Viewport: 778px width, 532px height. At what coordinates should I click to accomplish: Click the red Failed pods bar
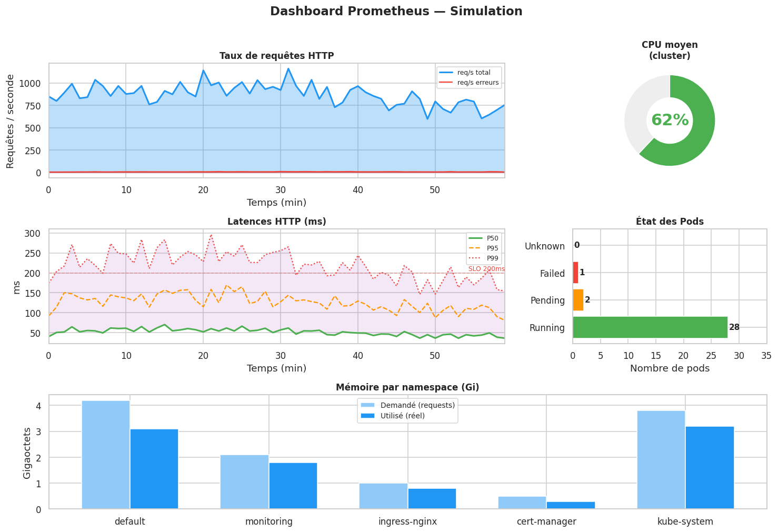coord(575,273)
